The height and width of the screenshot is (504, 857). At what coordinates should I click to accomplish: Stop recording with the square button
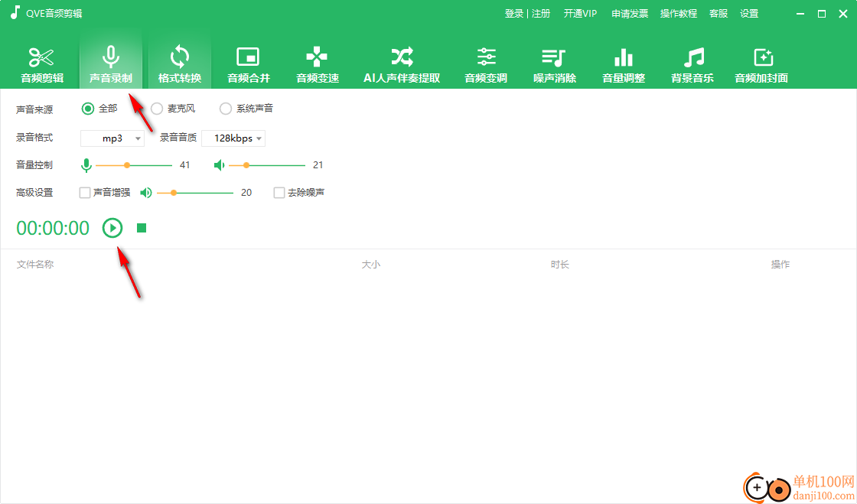[142, 228]
